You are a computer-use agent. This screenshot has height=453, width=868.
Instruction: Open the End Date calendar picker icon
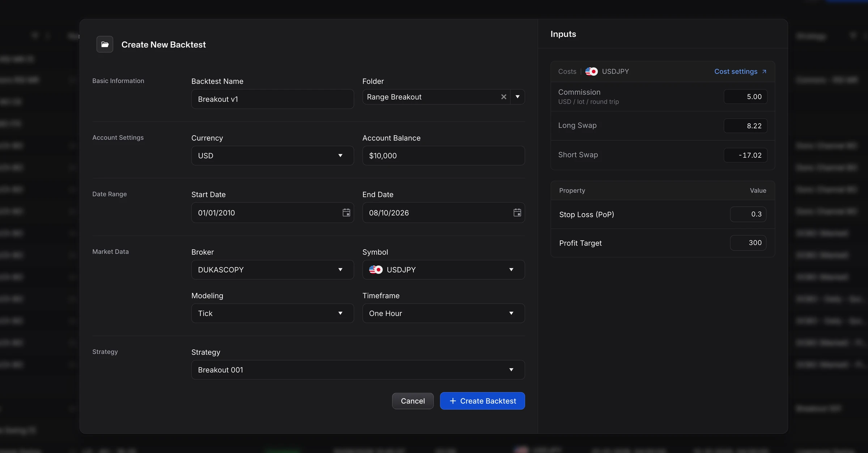(x=517, y=212)
